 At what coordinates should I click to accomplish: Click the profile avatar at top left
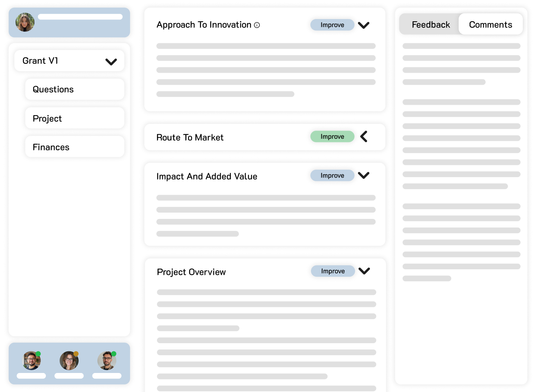(25, 22)
